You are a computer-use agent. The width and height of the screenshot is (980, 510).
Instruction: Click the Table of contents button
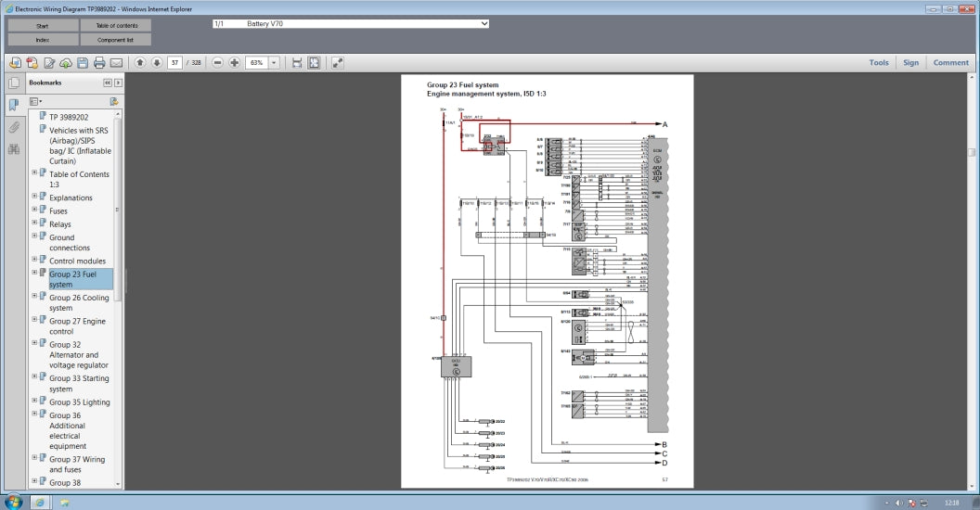coord(115,26)
